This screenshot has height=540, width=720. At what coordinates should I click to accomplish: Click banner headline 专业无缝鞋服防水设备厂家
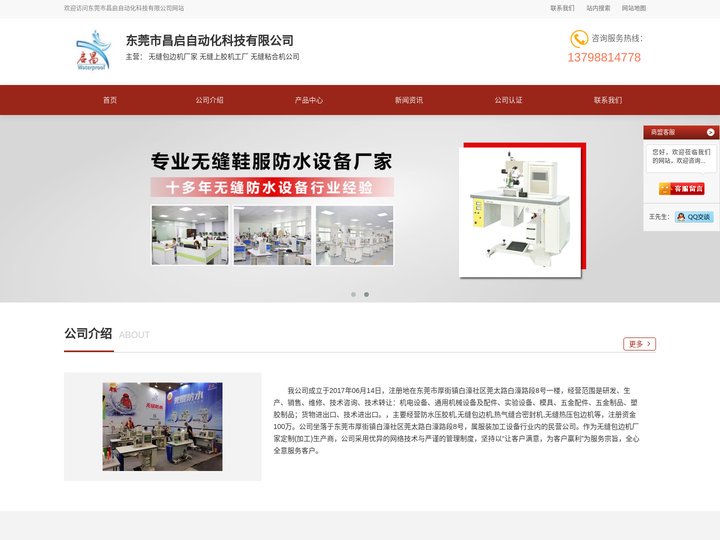click(271, 162)
